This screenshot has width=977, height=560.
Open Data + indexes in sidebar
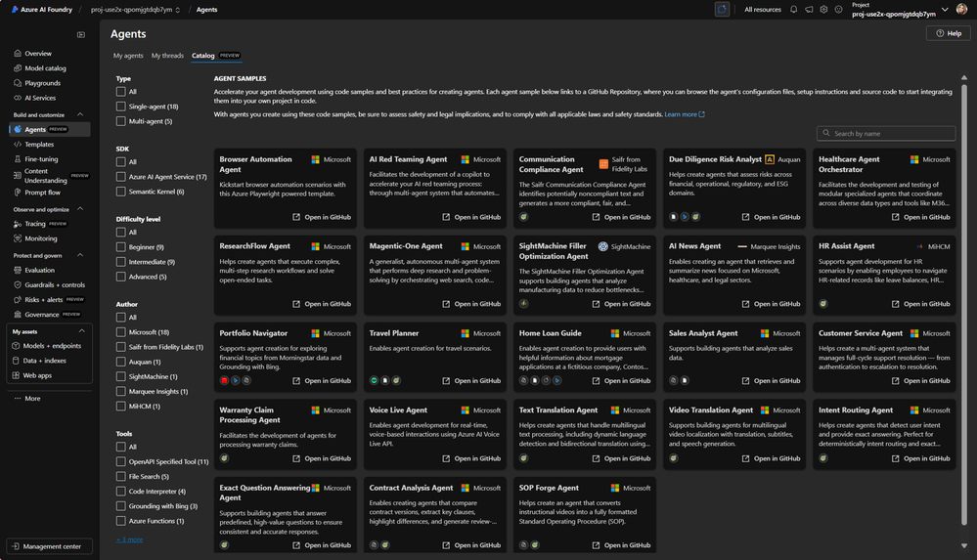coord(44,361)
